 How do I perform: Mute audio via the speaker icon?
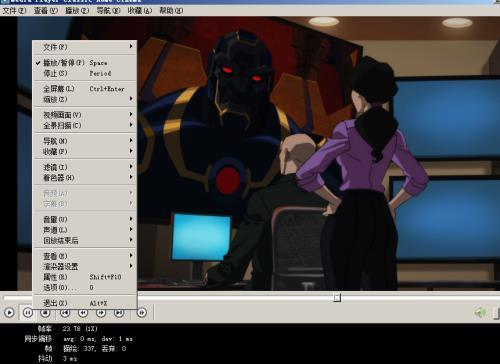pos(481,313)
